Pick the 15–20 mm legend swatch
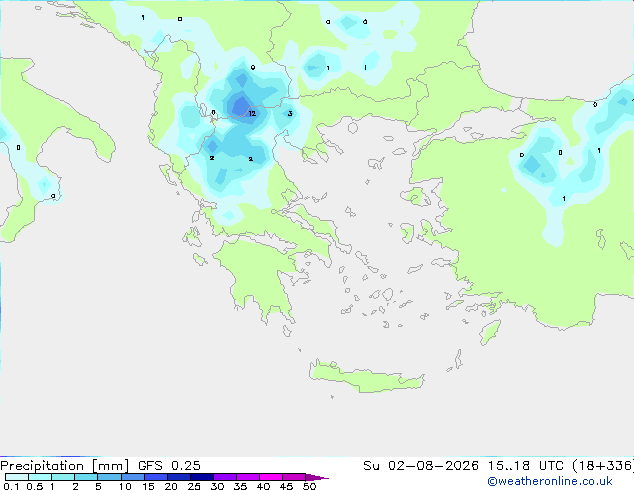 (x=155, y=477)
